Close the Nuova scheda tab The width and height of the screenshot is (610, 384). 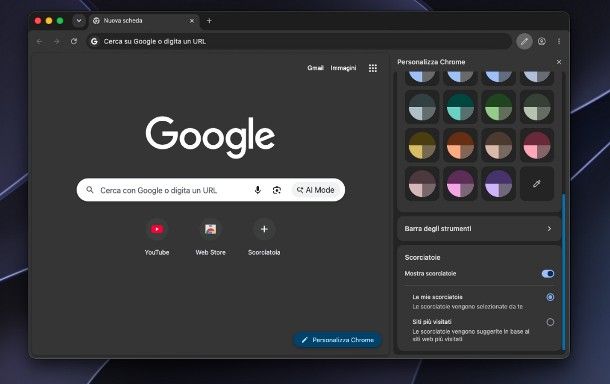(192, 21)
